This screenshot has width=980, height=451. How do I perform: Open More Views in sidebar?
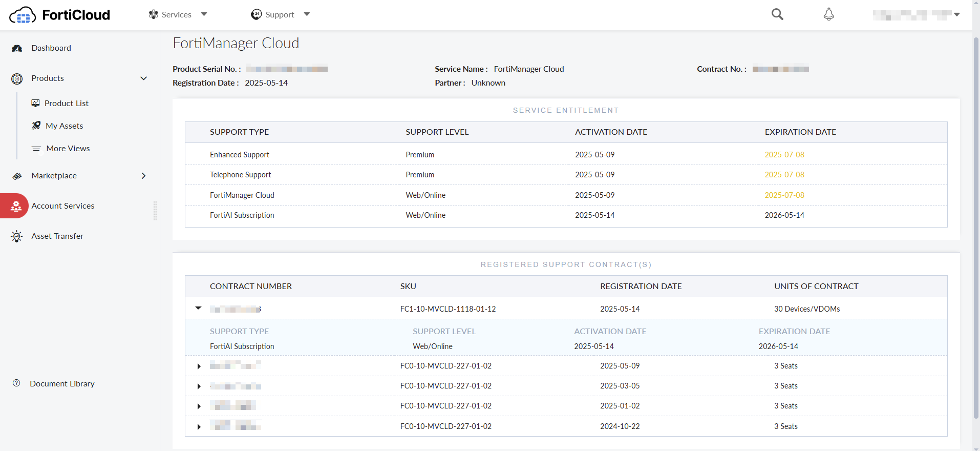tap(68, 149)
